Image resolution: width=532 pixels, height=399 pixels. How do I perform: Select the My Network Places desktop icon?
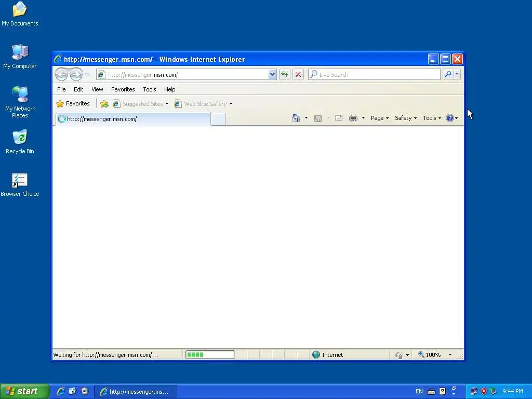click(20, 102)
